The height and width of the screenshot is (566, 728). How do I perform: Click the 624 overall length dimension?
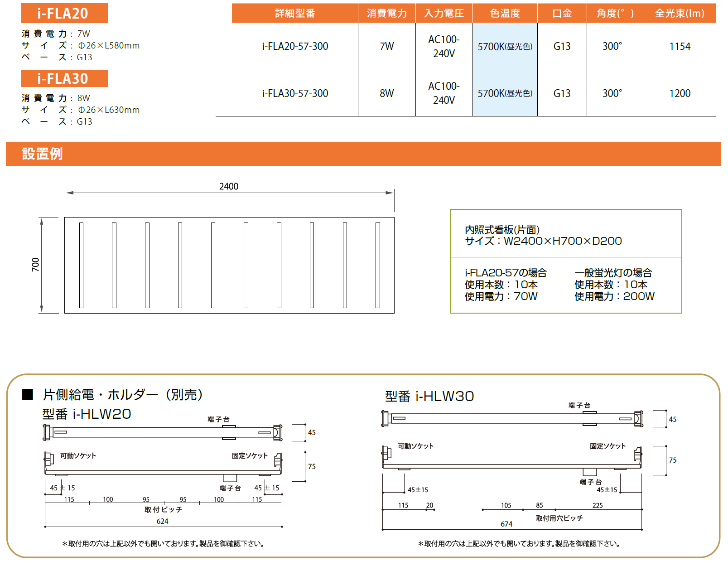pyautogui.click(x=162, y=521)
